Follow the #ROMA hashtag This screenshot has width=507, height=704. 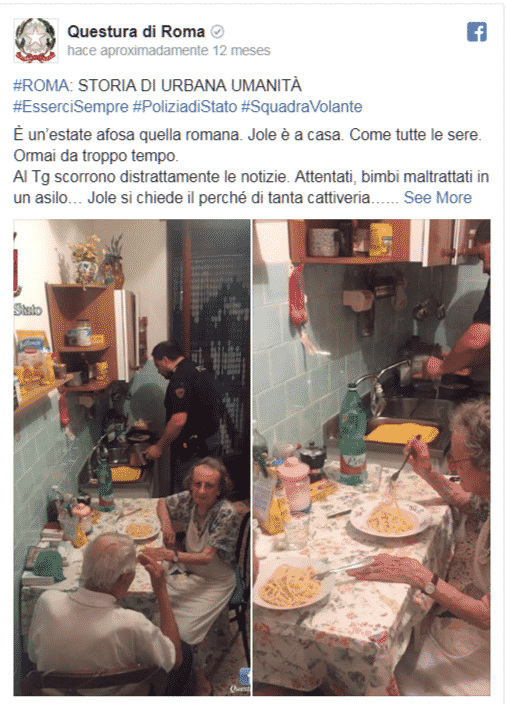(x=42, y=85)
